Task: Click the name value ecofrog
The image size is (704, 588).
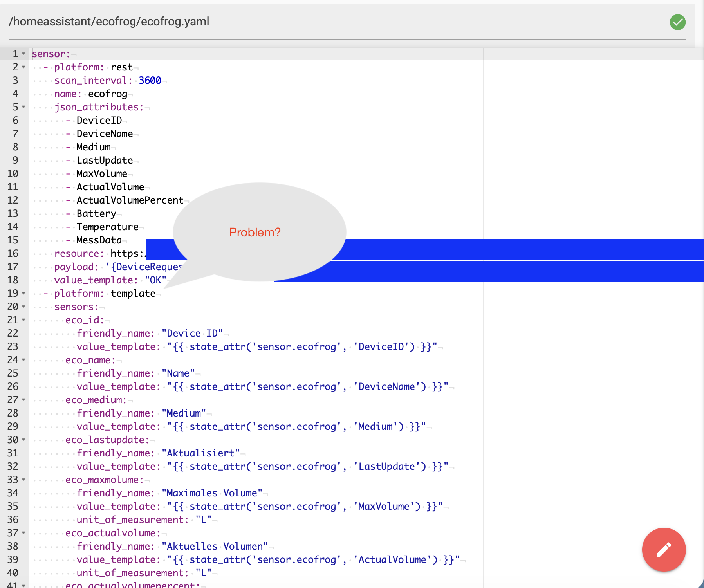Action: (x=108, y=94)
